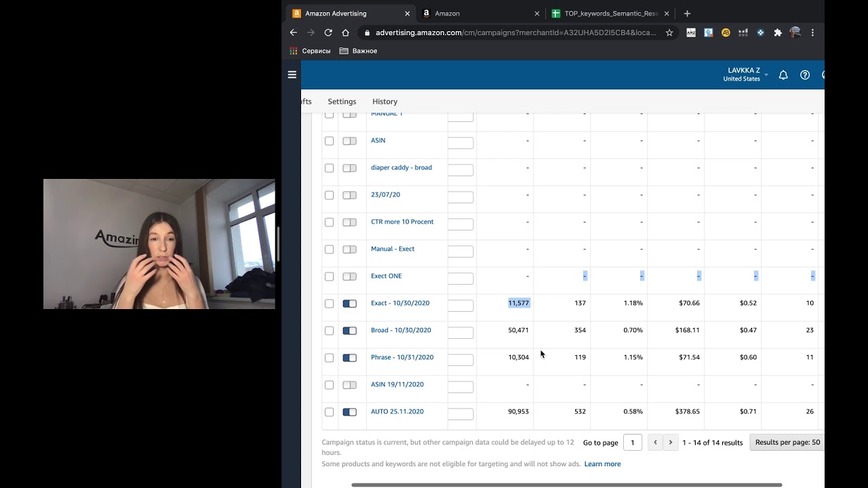Click the Chrome profile avatar
This screenshot has width=868, height=488.
(x=795, y=33)
